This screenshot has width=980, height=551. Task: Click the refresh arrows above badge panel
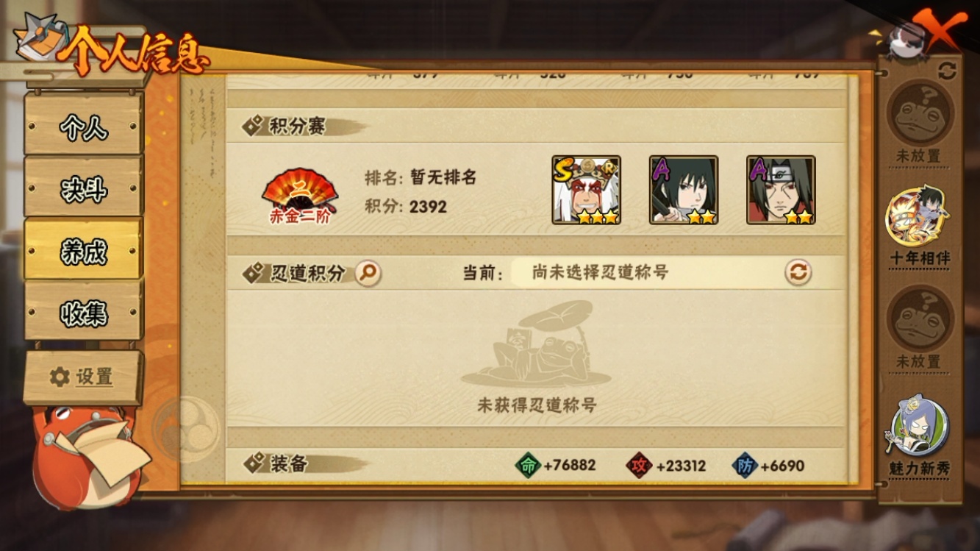click(948, 71)
